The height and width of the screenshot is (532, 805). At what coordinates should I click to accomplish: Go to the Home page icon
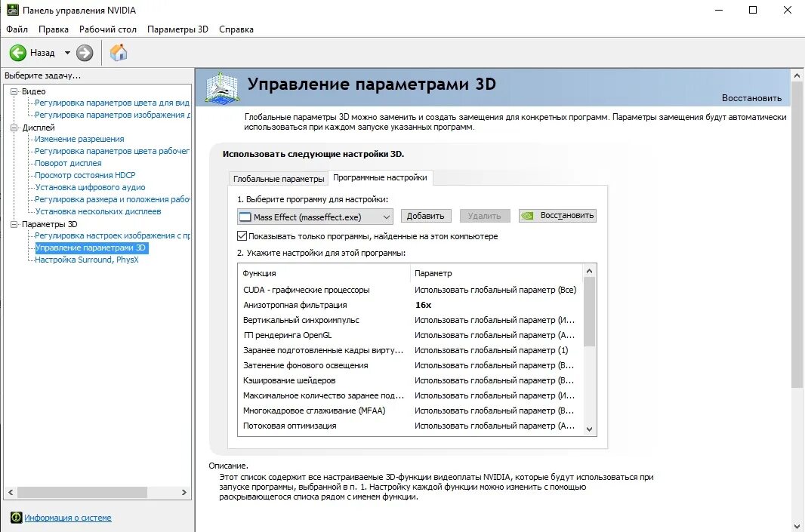click(x=119, y=52)
